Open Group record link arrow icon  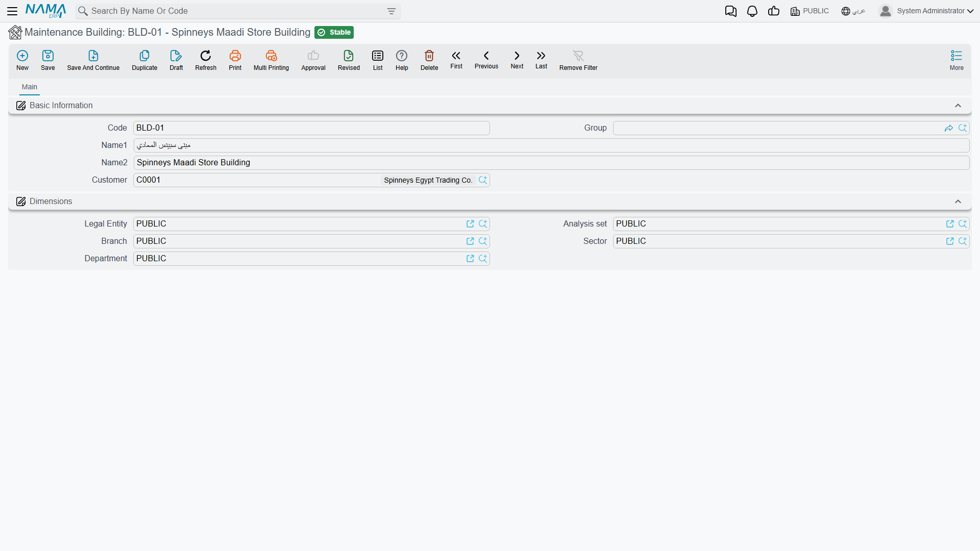coord(949,128)
